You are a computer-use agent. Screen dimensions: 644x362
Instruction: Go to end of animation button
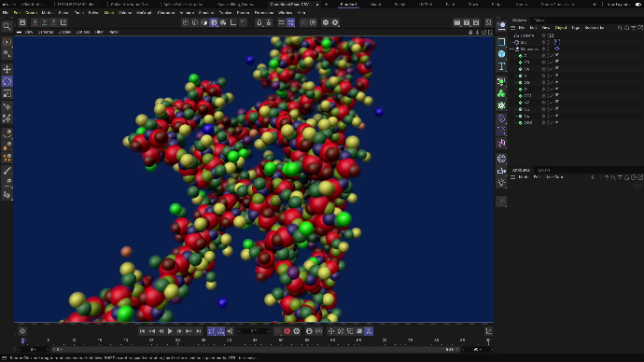[x=199, y=331]
